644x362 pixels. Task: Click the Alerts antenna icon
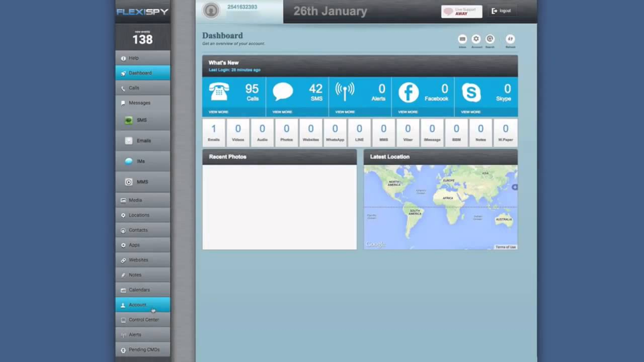[345, 92]
